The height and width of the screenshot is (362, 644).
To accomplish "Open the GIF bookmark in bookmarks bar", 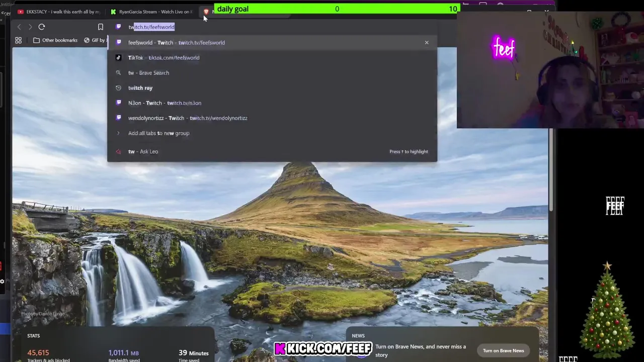I will 96,40.
